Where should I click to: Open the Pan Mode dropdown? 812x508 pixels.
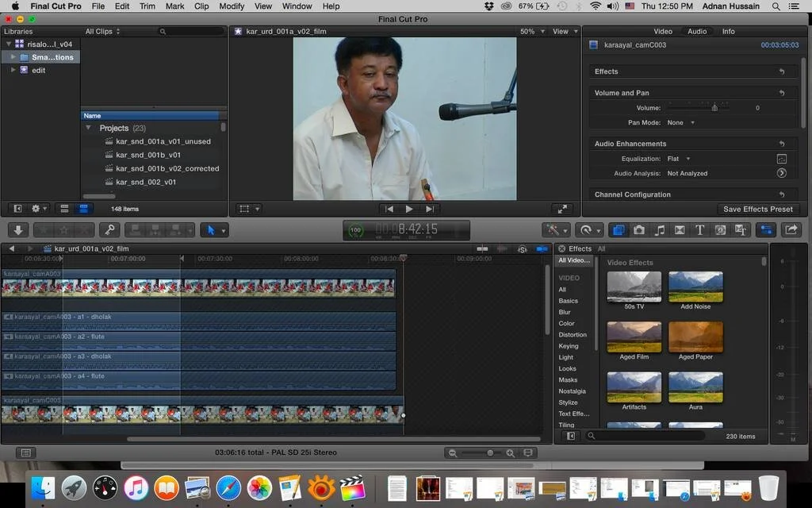[681, 123]
